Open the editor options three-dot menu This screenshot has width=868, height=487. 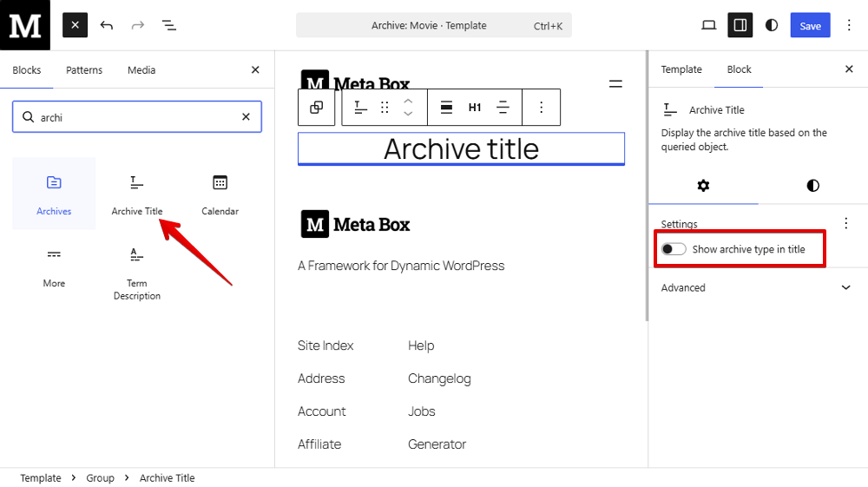coord(849,25)
